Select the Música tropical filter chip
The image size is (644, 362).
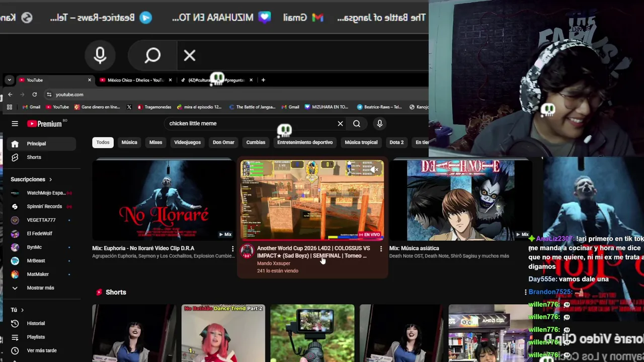[x=361, y=142]
